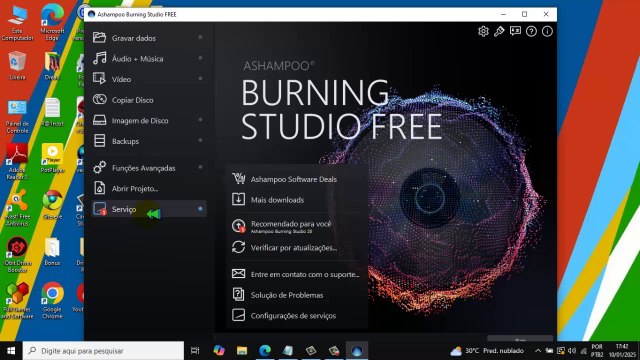This screenshot has width=640, height=360.
Task: Open Configurações de serviços entry
Action: point(296,316)
